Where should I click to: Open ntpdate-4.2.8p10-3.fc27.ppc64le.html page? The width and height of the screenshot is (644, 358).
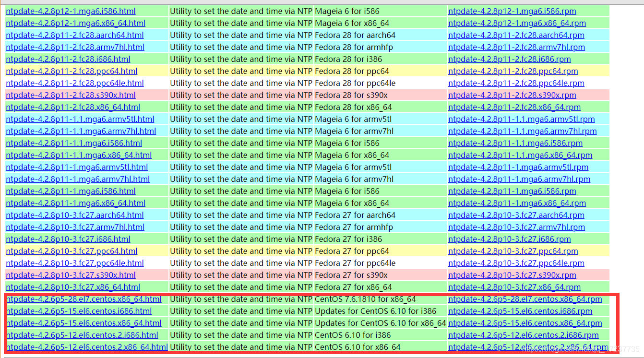tap(75, 263)
